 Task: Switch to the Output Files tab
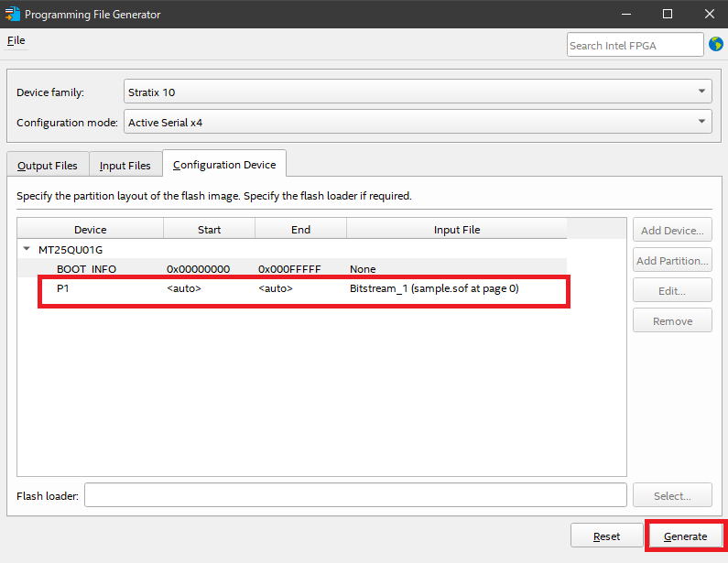(x=48, y=165)
